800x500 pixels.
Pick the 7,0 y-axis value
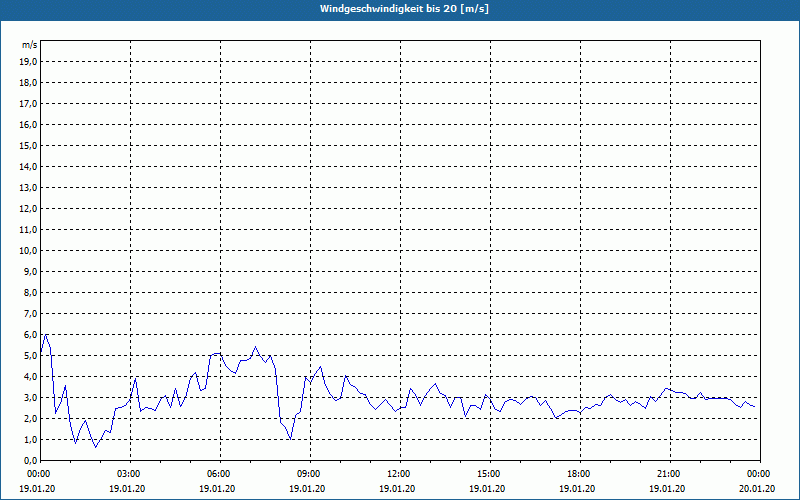[x=30, y=313]
